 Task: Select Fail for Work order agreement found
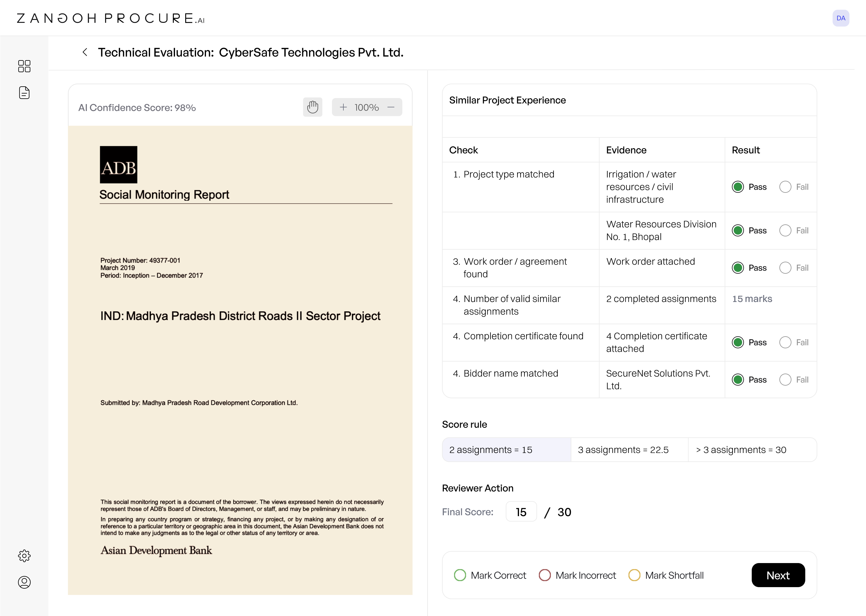point(785,268)
